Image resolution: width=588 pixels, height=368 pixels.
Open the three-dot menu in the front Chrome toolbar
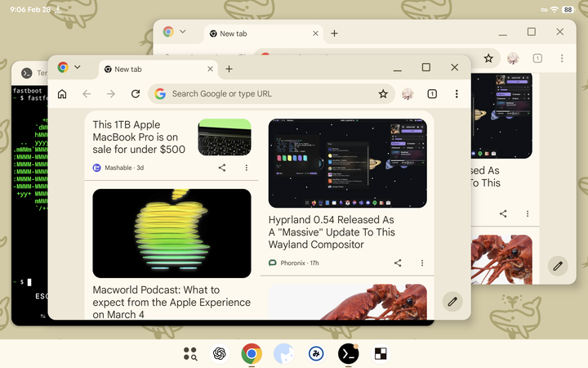coord(457,94)
